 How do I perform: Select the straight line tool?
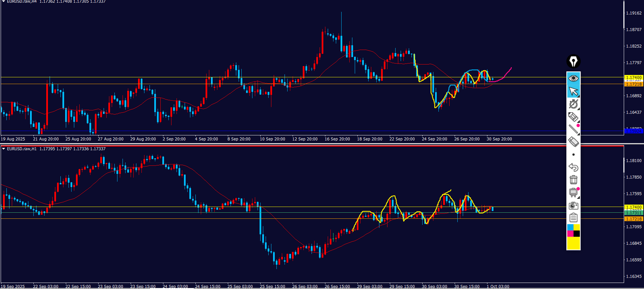(x=573, y=129)
